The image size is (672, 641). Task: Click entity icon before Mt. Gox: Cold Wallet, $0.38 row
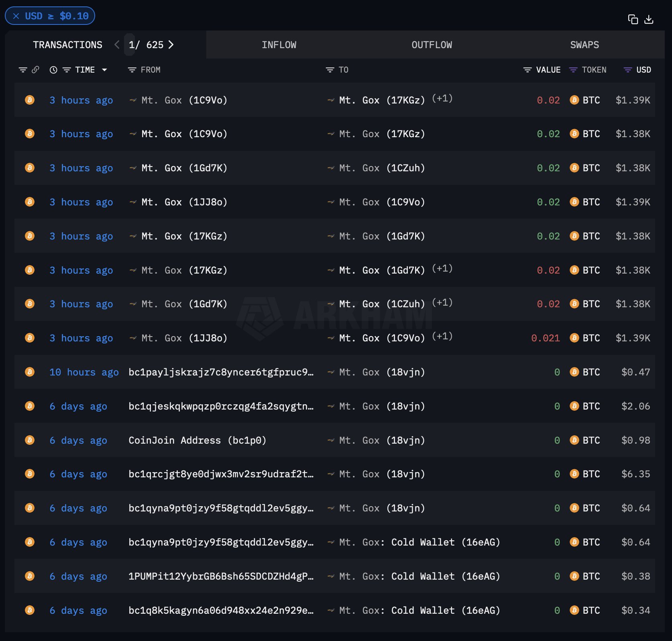coord(331,576)
